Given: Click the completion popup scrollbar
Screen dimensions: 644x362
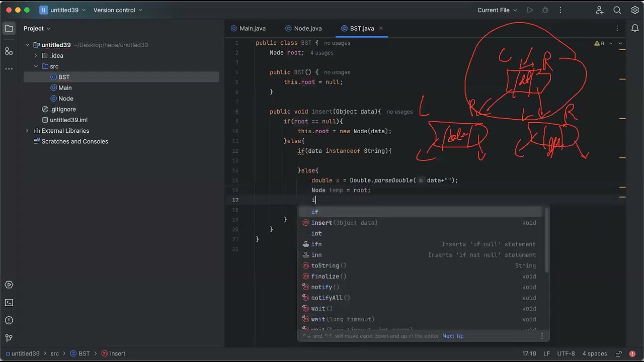Looking at the screenshot, I should (x=547, y=239).
